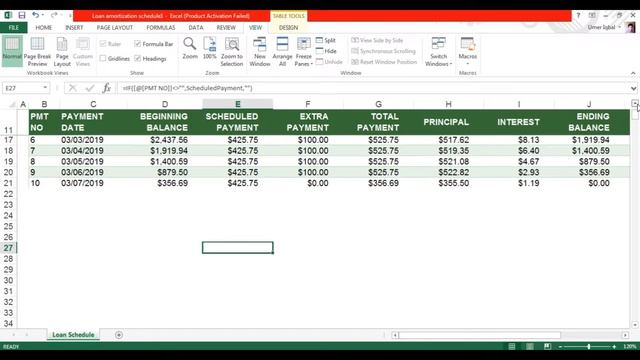Select the $355.50 principal cell

coord(448,183)
